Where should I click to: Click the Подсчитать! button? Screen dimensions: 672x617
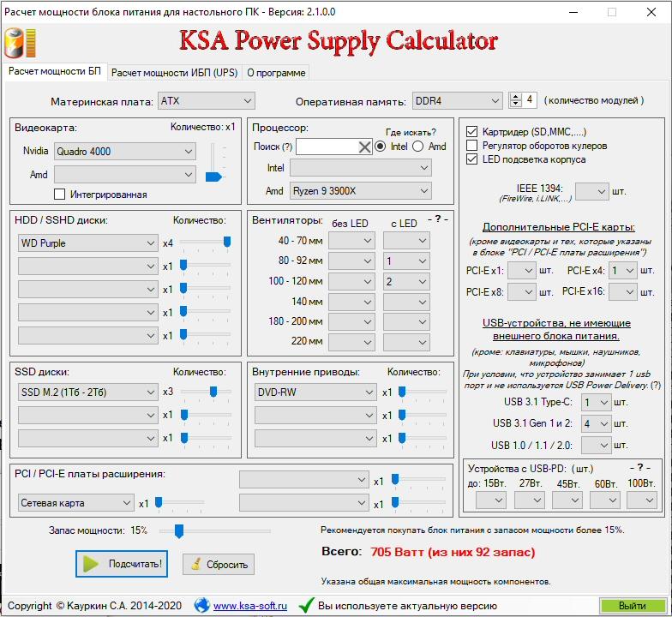pos(122,564)
